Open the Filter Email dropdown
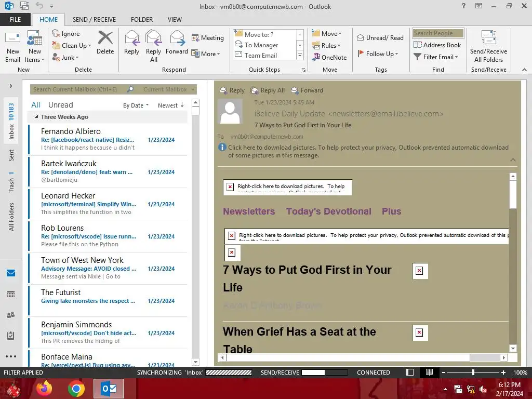Viewport: 532px width, 399px height. [x=436, y=57]
